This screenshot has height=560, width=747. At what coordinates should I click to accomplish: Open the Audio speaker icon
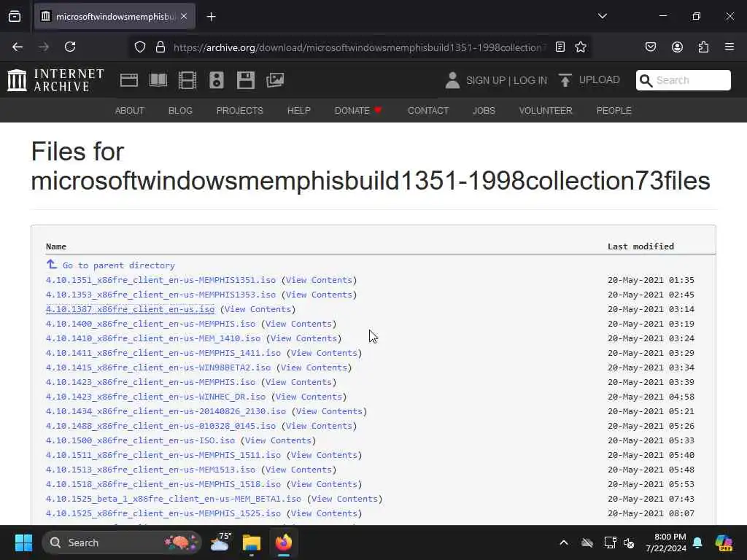[x=216, y=80]
